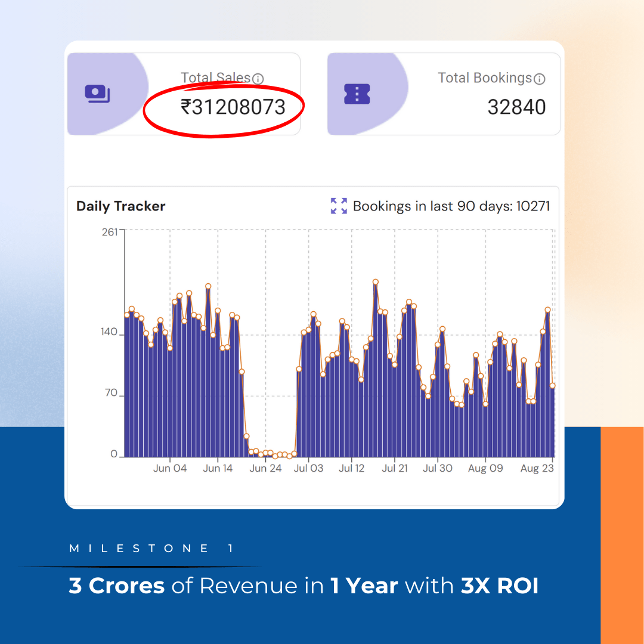Click the Jul 12 axis label
644x644 pixels.
tap(352, 468)
